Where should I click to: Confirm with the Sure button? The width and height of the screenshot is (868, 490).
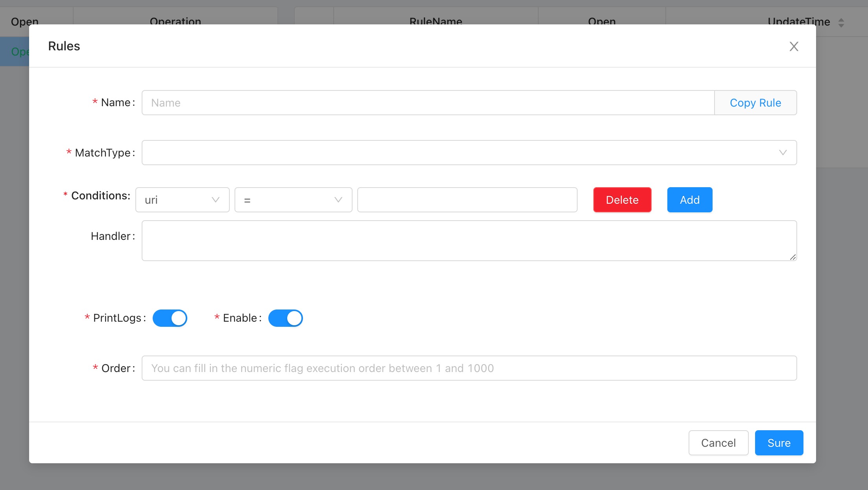coord(779,443)
